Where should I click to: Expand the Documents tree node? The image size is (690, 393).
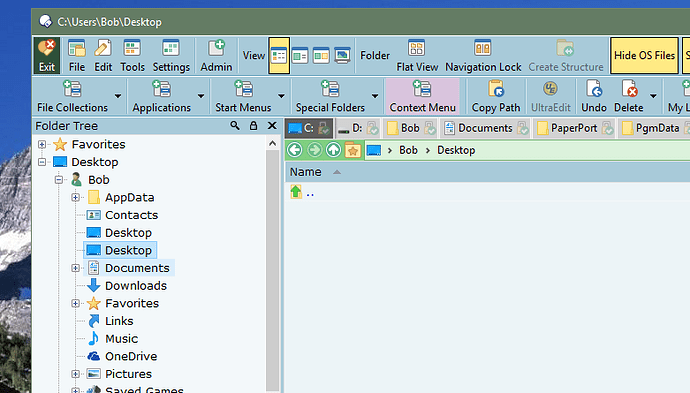[76, 268]
